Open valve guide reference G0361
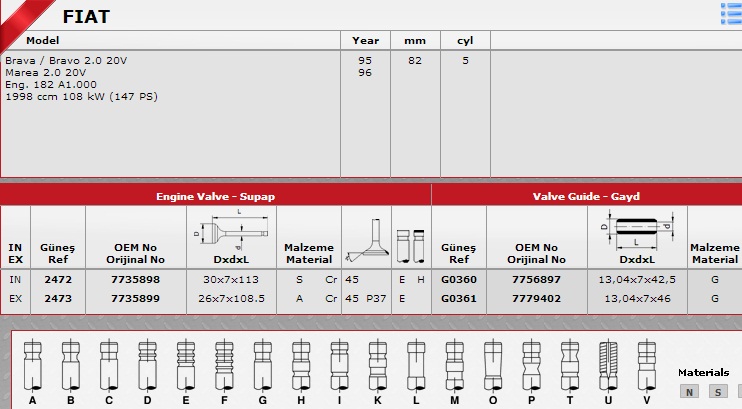 [459, 298]
